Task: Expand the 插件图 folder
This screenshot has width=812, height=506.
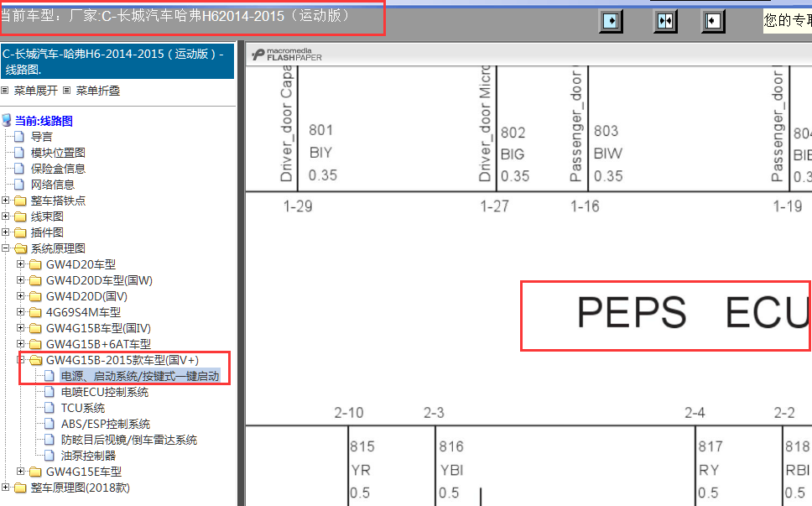Action: (5, 232)
